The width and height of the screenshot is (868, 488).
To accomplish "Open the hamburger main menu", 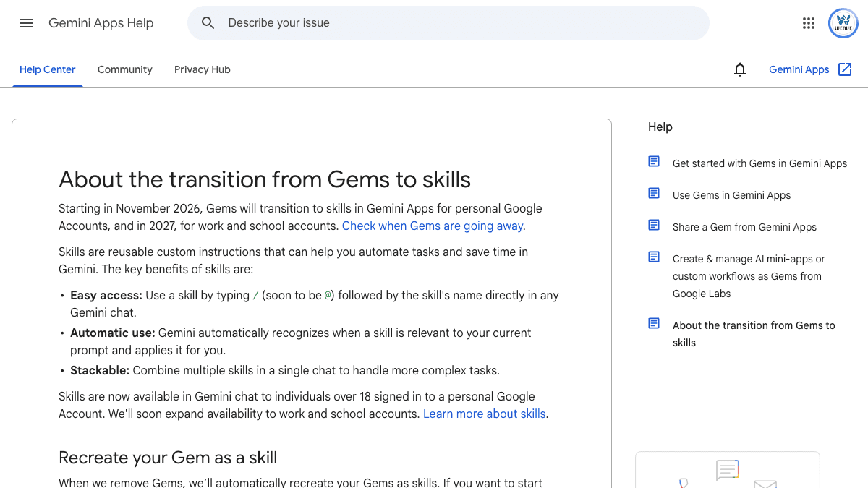I will (x=26, y=23).
